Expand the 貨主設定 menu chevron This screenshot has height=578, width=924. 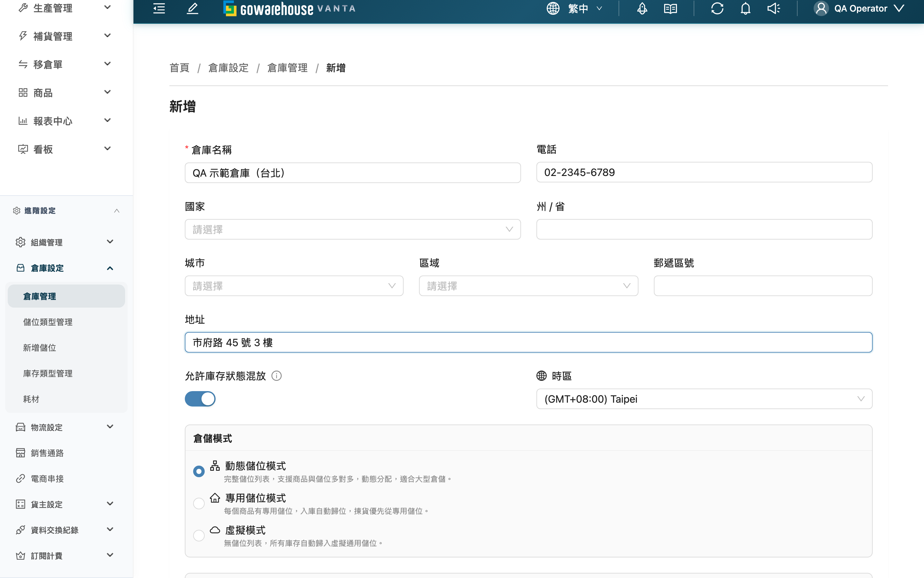[110, 504]
